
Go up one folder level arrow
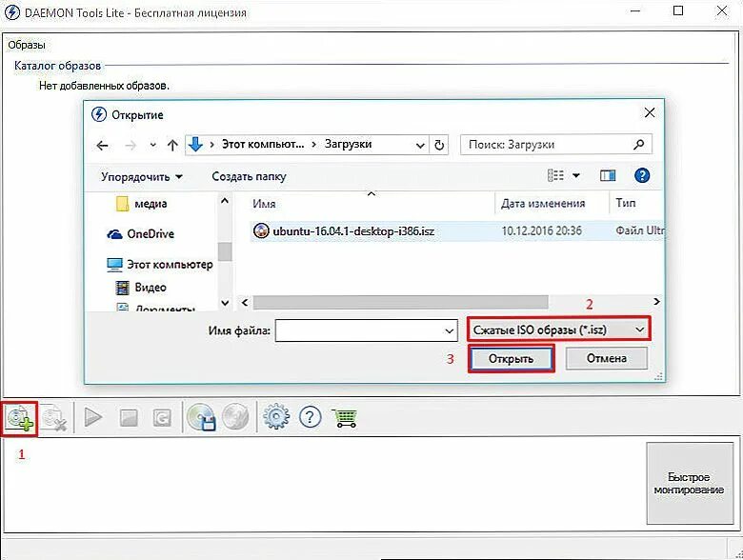coord(172,145)
